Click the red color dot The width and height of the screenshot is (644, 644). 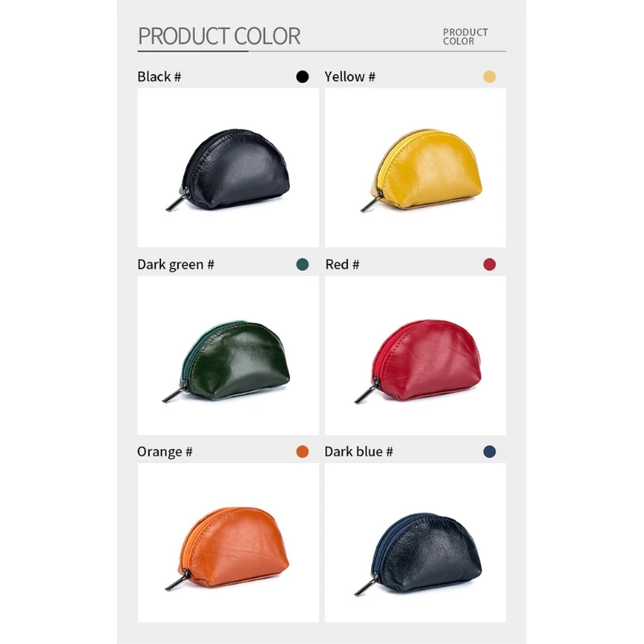tap(489, 265)
